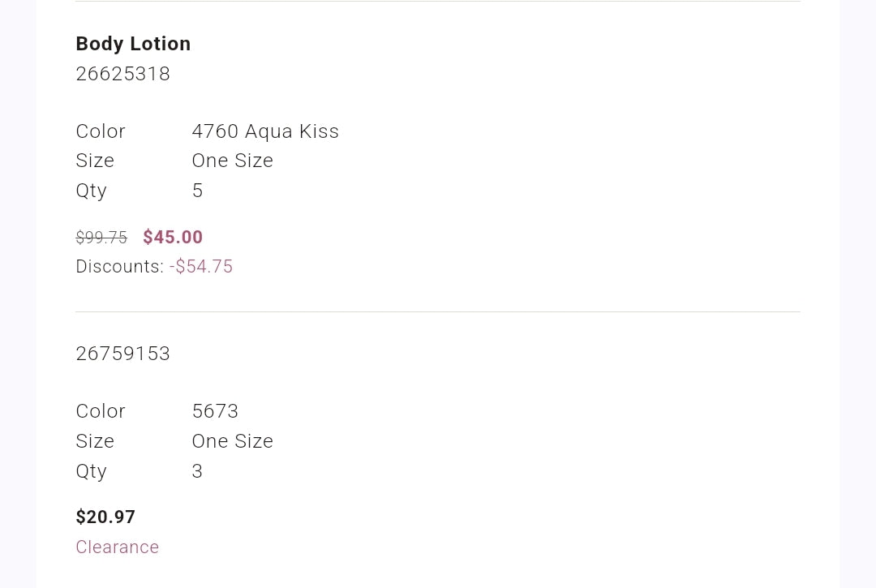Viewport: 876px width, 588px height.
Task: Click One Size value under color 5673
Action: click(x=232, y=441)
